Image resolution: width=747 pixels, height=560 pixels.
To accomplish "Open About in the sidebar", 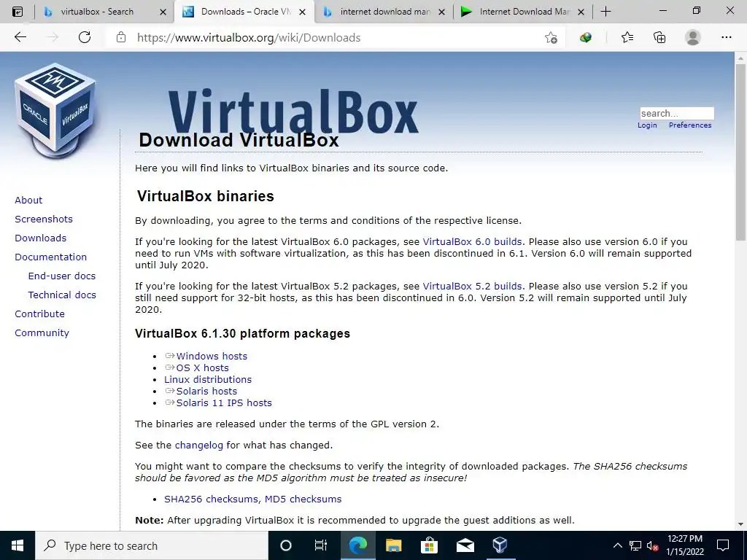I will pos(28,200).
